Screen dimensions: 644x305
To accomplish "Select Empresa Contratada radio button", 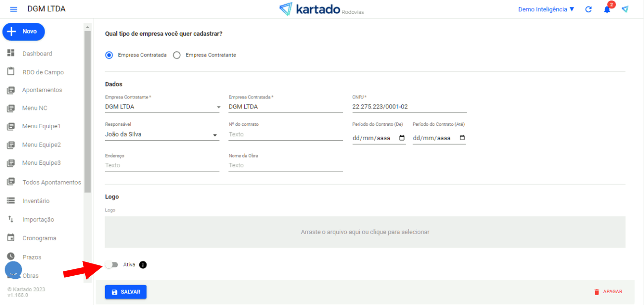I will click(x=109, y=55).
